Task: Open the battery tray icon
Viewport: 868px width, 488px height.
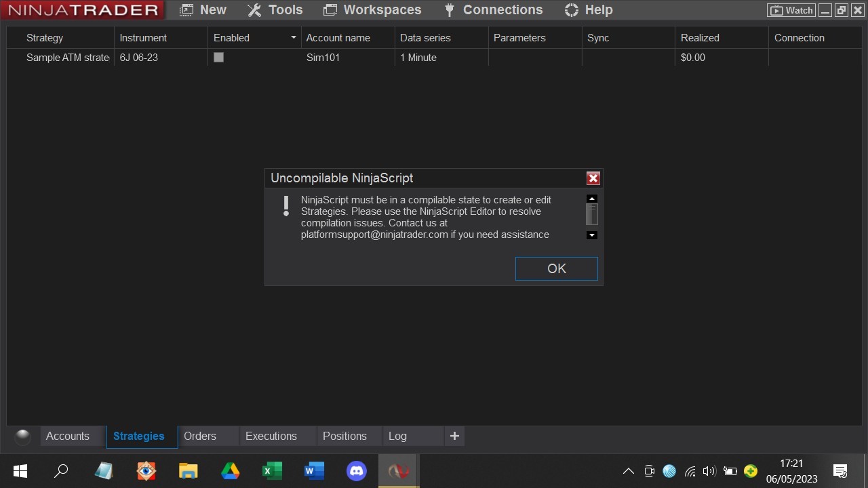Action: [x=730, y=471]
